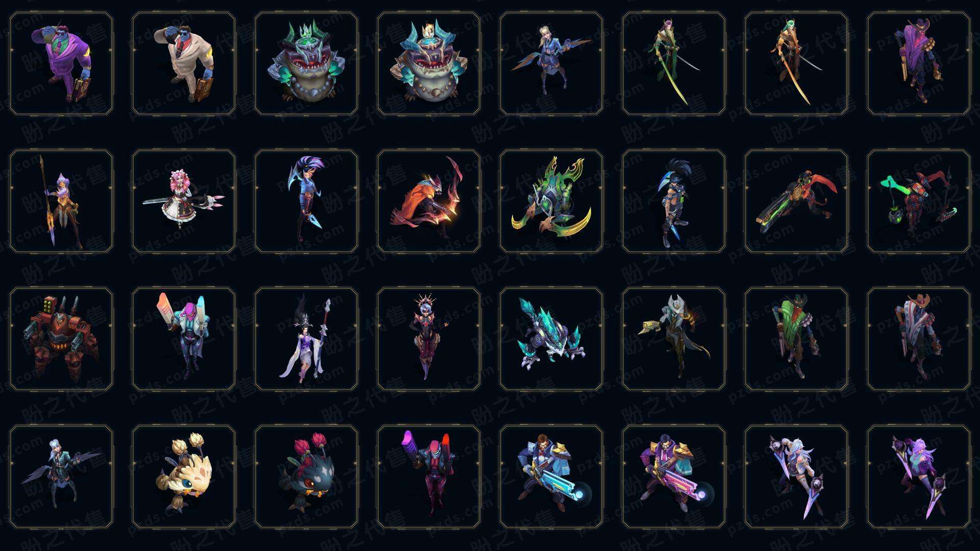Select the green-gold armored scythe beast skin
The height and width of the screenshot is (551, 980).
(551, 201)
